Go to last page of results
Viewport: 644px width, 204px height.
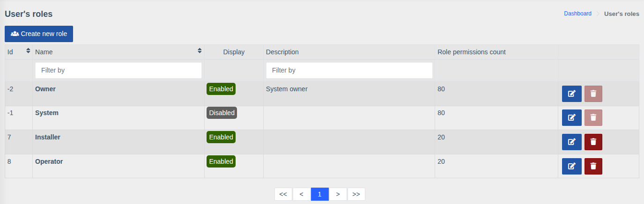[x=356, y=194]
